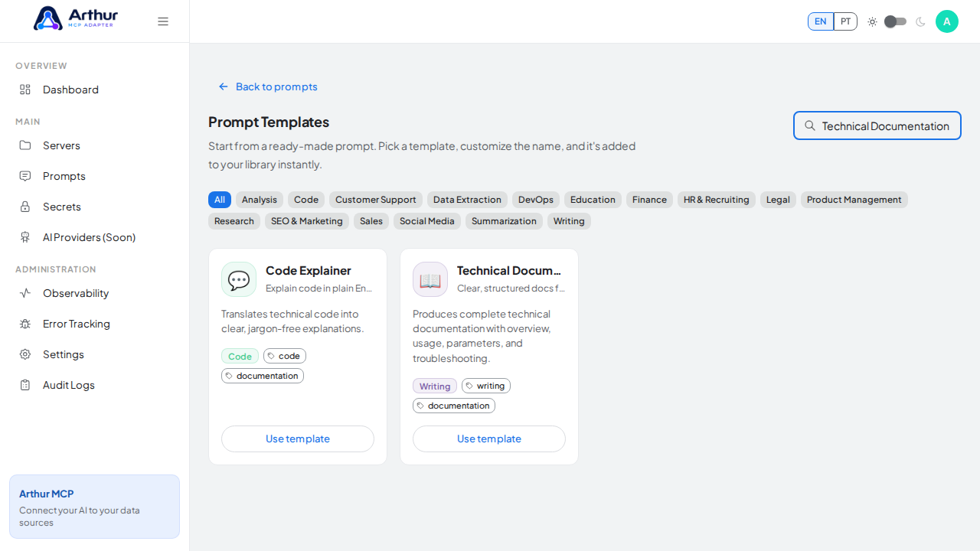Select AI Providers (Soon) item

pyautogui.click(x=95, y=237)
